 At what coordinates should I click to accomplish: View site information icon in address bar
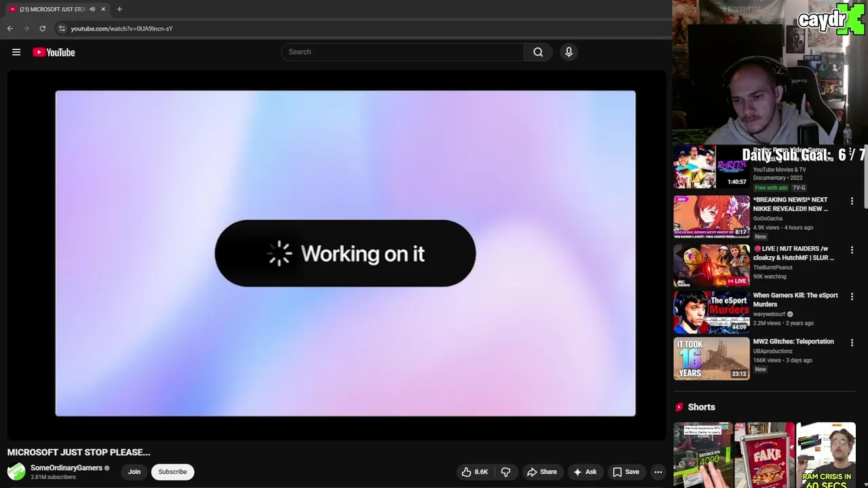62,28
